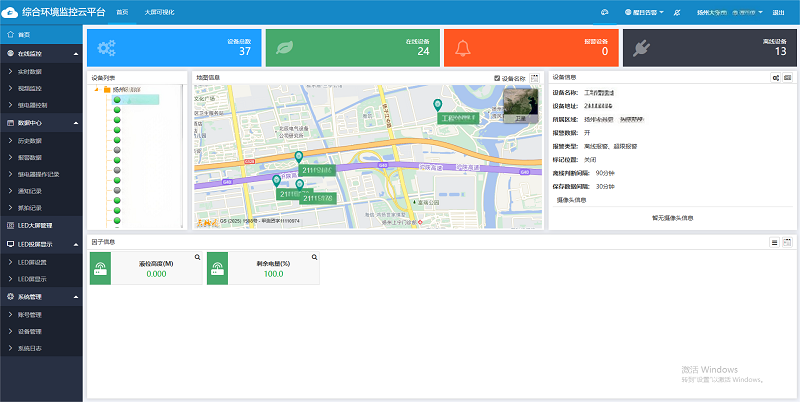Click the dashboard gauge icon in top bar
The width and height of the screenshot is (800, 402).
coord(605,12)
